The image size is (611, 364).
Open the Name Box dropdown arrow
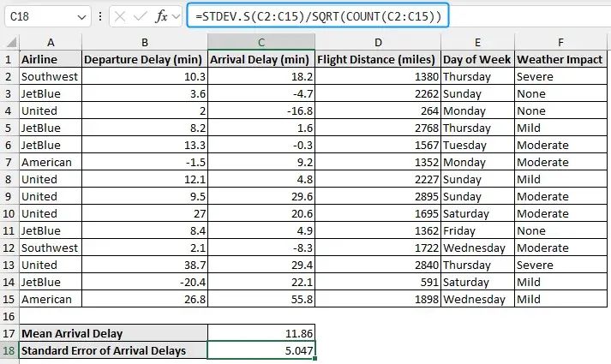tap(81, 17)
